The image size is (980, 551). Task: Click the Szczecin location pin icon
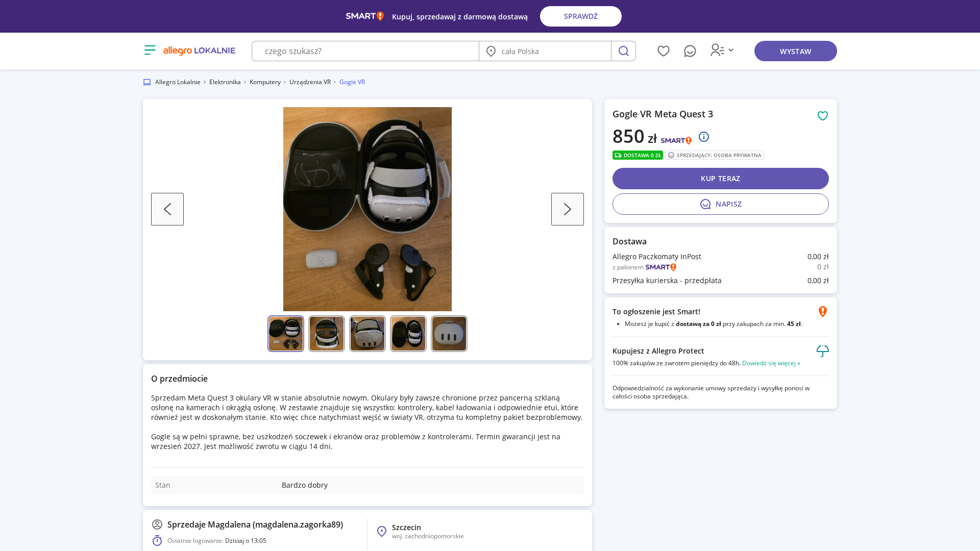pos(382,532)
